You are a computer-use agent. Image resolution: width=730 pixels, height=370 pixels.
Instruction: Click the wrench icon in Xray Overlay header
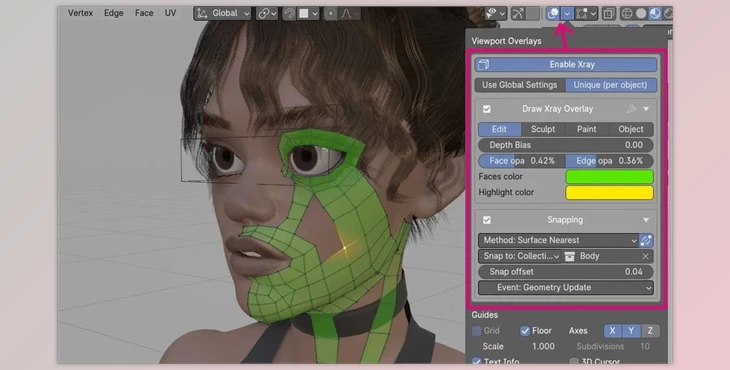point(631,109)
